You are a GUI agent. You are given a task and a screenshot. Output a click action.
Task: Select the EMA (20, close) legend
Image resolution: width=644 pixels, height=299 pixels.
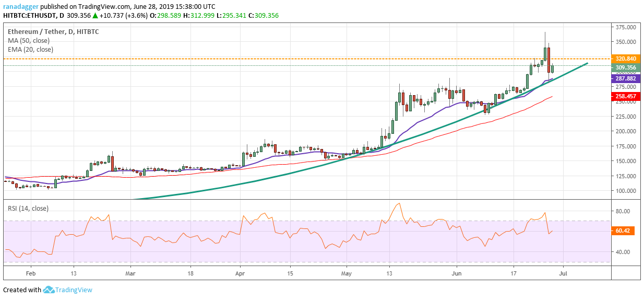click(30, 50)
